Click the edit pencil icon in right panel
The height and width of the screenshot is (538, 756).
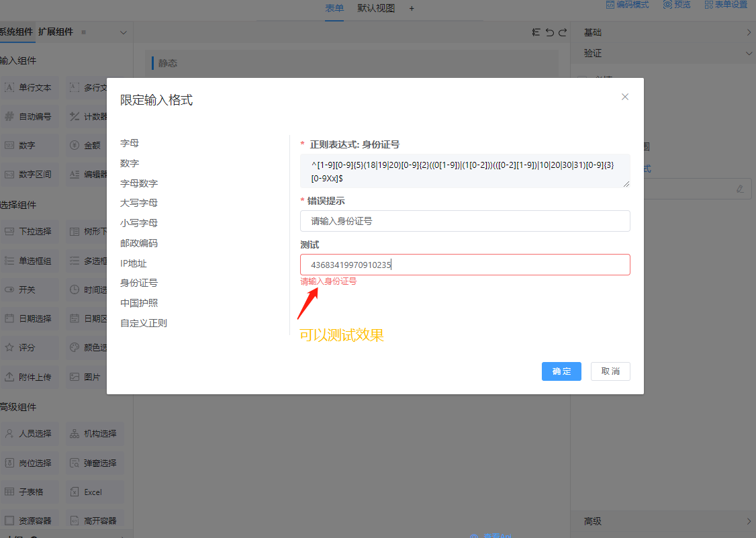(x=740, y=189)
